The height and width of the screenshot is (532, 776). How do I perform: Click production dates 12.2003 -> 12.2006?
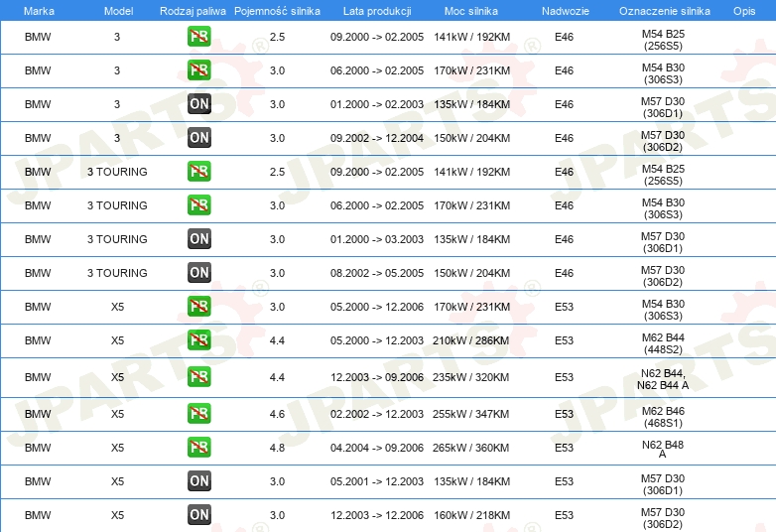tap(377, 514)
